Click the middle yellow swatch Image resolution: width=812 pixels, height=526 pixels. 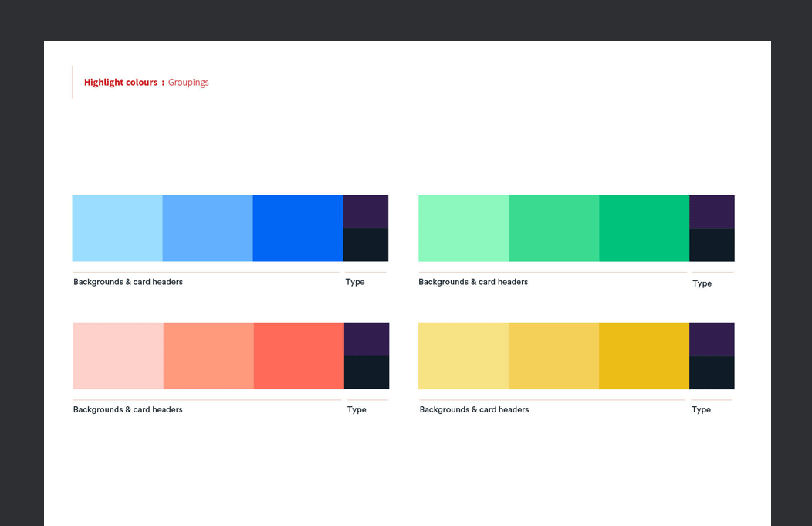(x=553, y=355)
